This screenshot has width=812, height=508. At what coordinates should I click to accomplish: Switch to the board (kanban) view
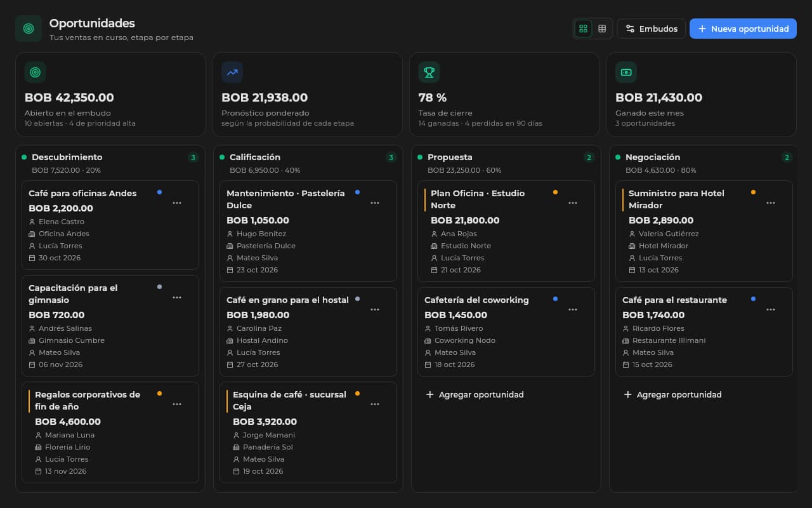pos(583,29)
